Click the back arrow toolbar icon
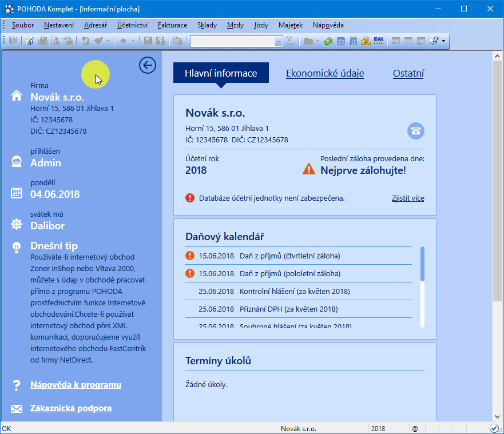The image size is (504, 434). click(x=123, y=41)
